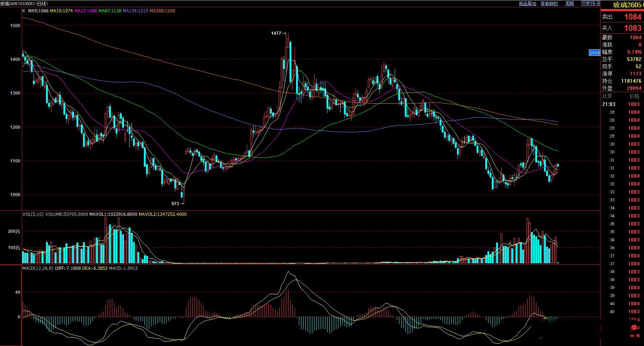Click the 21:03 tick time entry
This screenshot has height=346, width=644.
coord(609,104)
